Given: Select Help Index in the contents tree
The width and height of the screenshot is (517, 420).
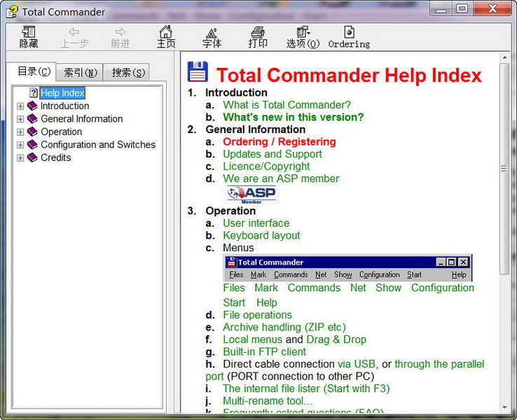Looking at the screenshot, I should click(62, 93).
